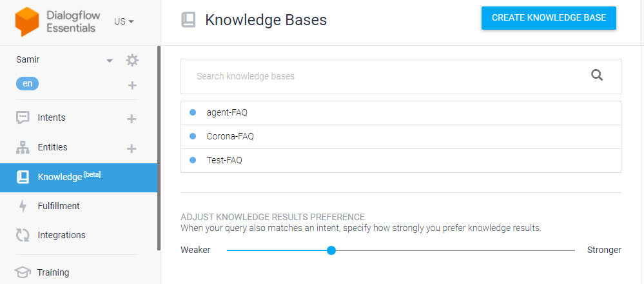Viewport: 644px width, 284px height.
Task: Select the en language chip
Action: pos(27,84)
